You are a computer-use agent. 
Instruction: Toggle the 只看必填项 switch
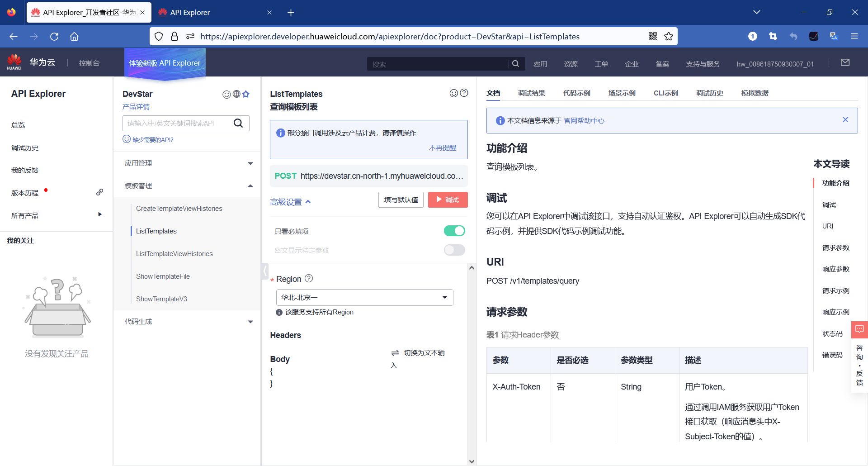click(454, 231)
